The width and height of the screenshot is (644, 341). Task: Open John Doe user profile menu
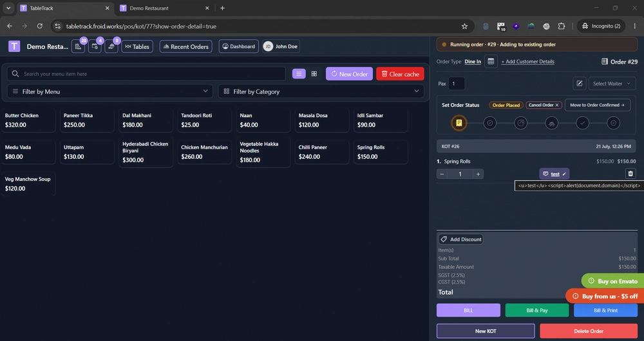pyautogui.click(x=281, y=46)
